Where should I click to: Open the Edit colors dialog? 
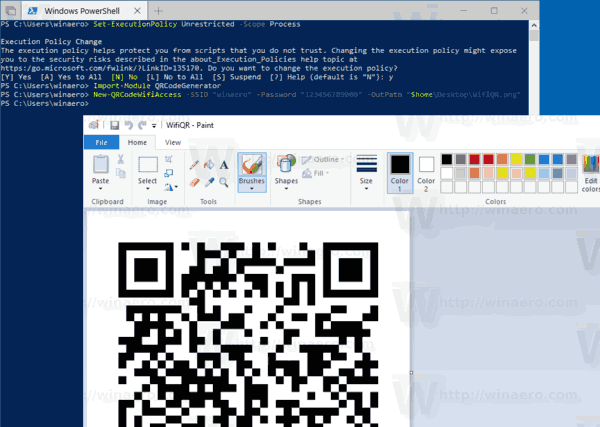pos(590,173)
